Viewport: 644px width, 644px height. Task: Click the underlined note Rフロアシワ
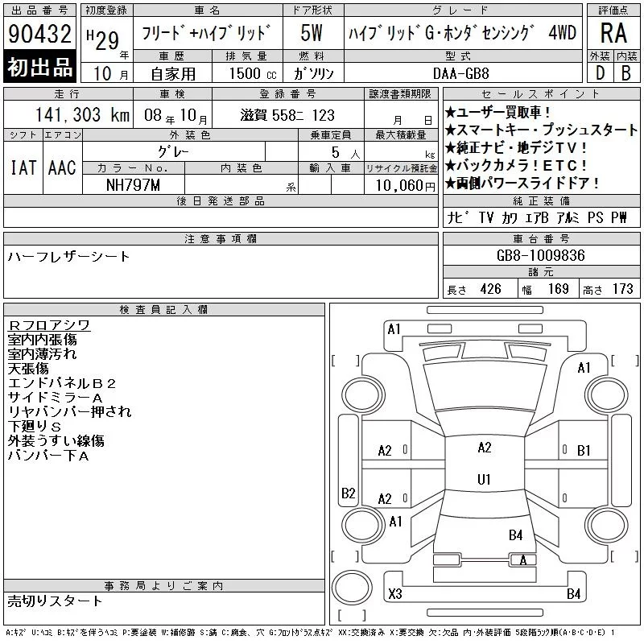49,325
